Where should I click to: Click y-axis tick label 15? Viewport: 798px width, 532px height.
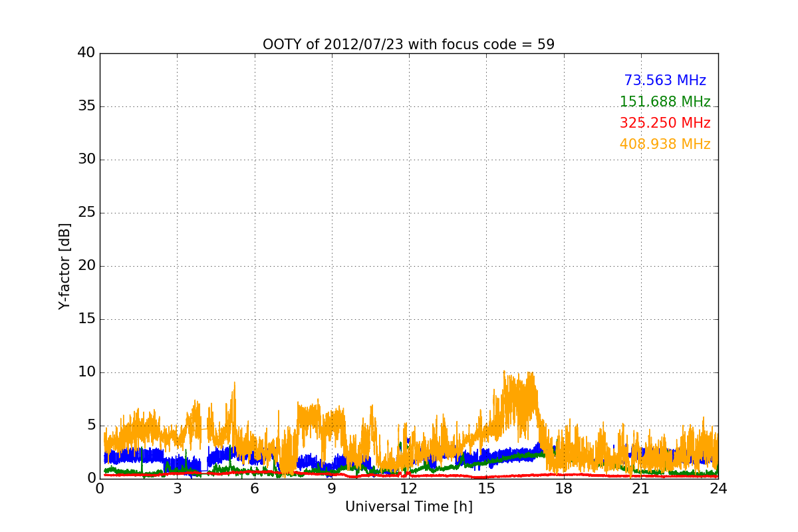86,319
